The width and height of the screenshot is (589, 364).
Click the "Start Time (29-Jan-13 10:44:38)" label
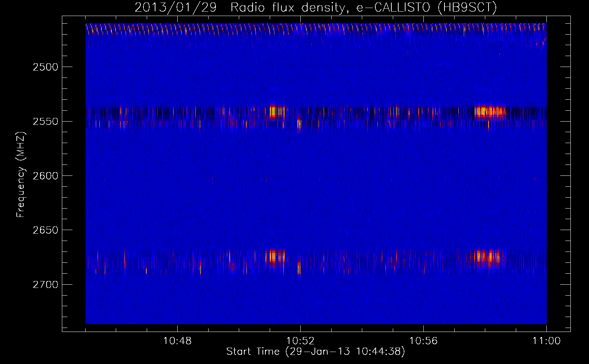click(316, 352)
